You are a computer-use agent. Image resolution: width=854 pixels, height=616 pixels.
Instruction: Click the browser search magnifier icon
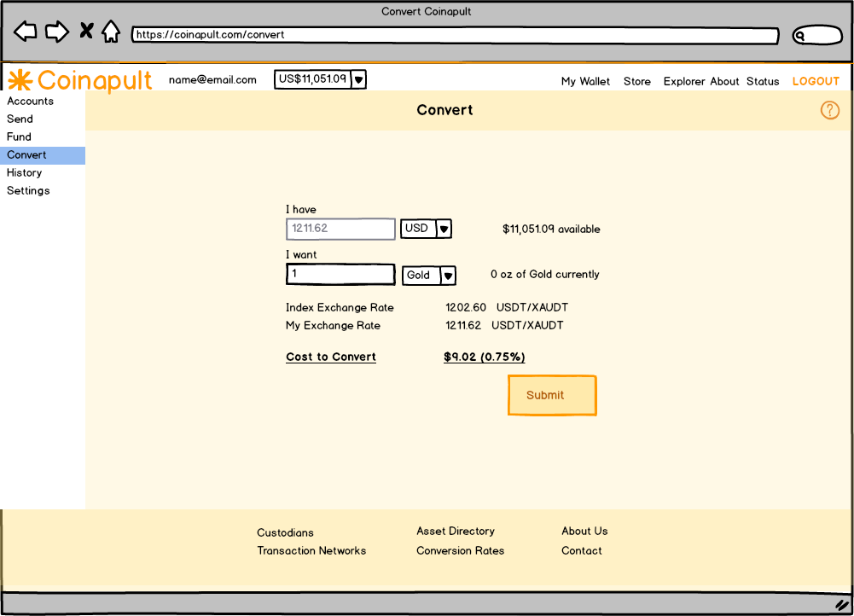click(x=801, y=36)
